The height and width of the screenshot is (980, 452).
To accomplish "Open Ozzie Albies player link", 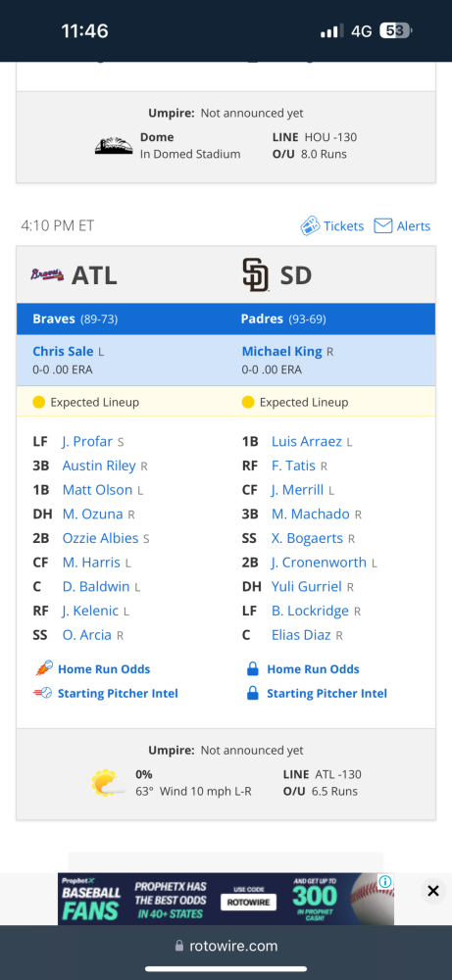I will [101, 538].
